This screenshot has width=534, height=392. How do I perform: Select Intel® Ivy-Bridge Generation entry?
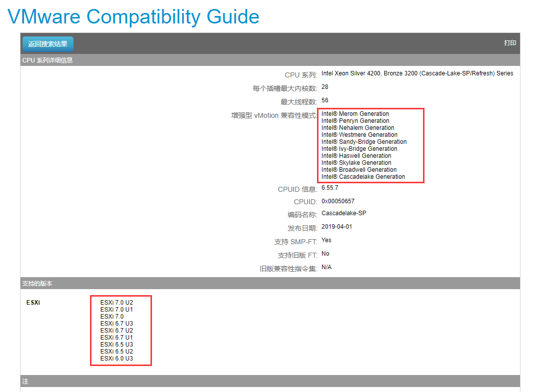pyautogui.click(x=359, y=149)
